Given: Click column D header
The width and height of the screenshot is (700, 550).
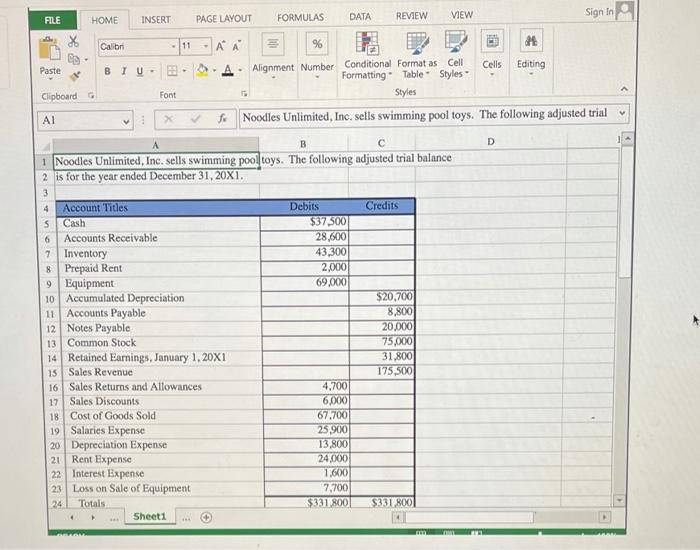Looking at the screenshot, I should [491, 142].
